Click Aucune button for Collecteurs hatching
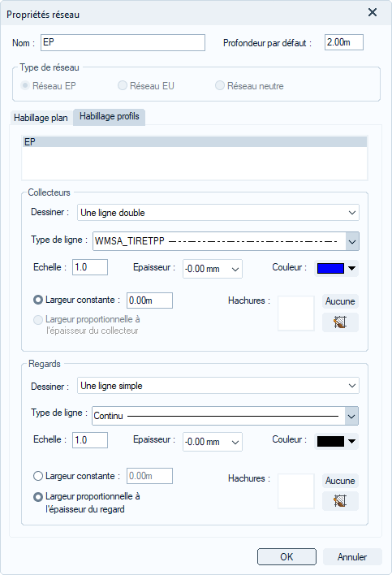Screen dimensions: 392x575 [x=340, y=301]
